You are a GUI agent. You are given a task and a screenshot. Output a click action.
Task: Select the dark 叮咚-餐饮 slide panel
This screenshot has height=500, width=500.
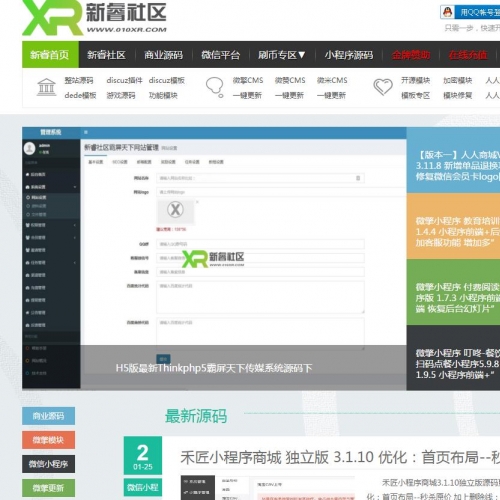[x=453, y=358]
